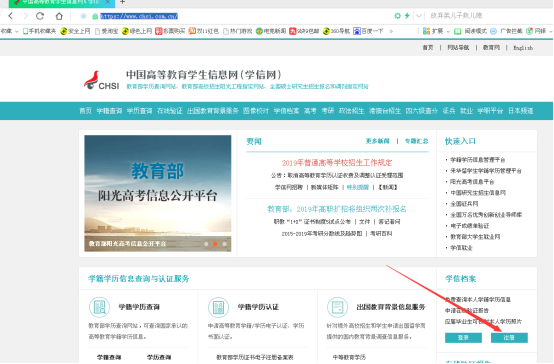
Task: Click the 学籍学历认证 circular icon
Action: [x=218, y=307]
